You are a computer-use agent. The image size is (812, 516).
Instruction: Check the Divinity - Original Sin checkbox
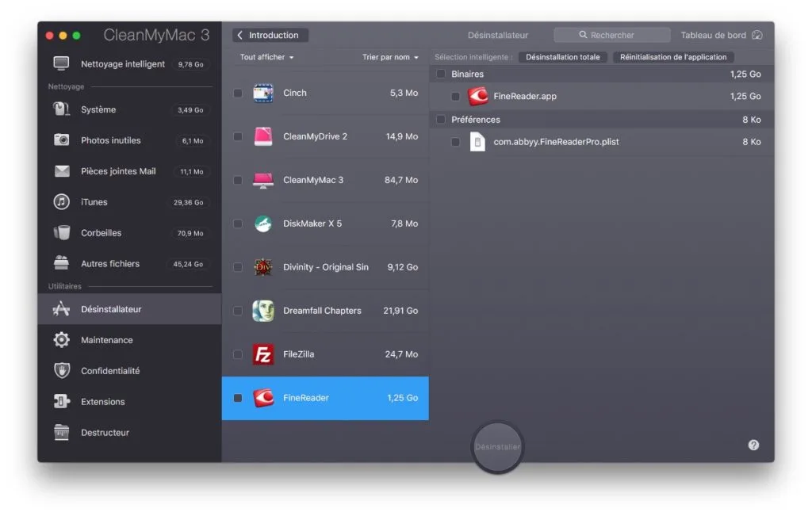coord(238,267)
